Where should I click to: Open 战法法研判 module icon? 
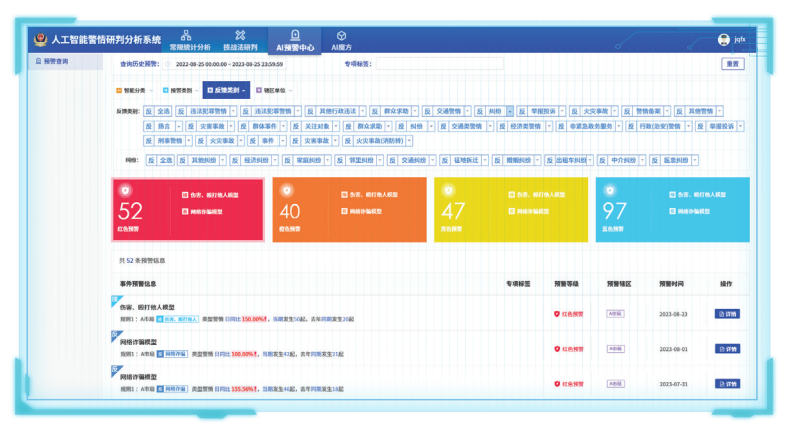(240, 35)
